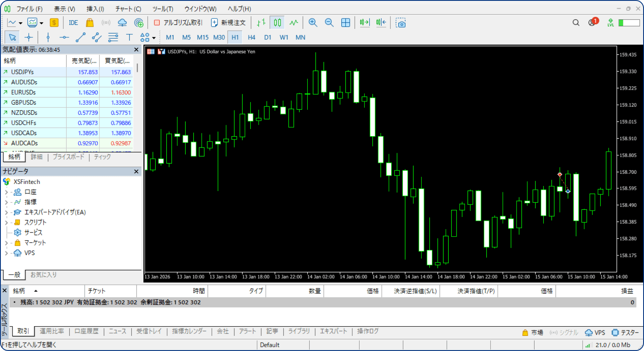Select the text label tool
644x351 pixels.
pyautogui.click(x=130, y=37)
